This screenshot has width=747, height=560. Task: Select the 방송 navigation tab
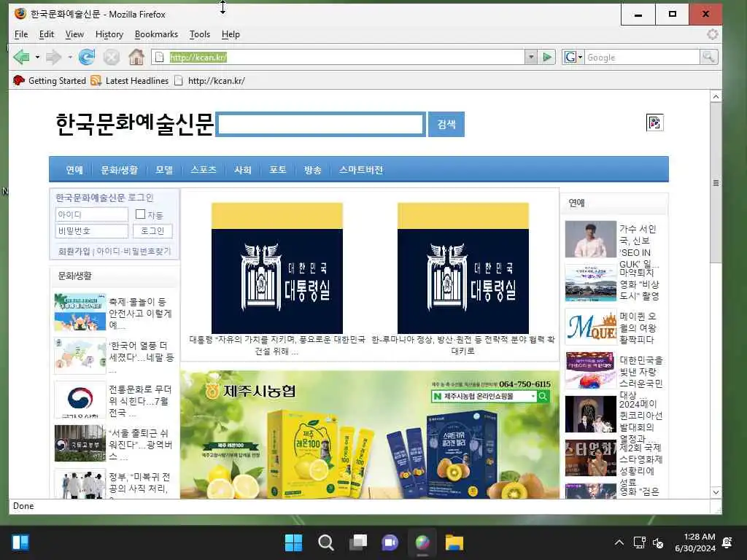312,170
